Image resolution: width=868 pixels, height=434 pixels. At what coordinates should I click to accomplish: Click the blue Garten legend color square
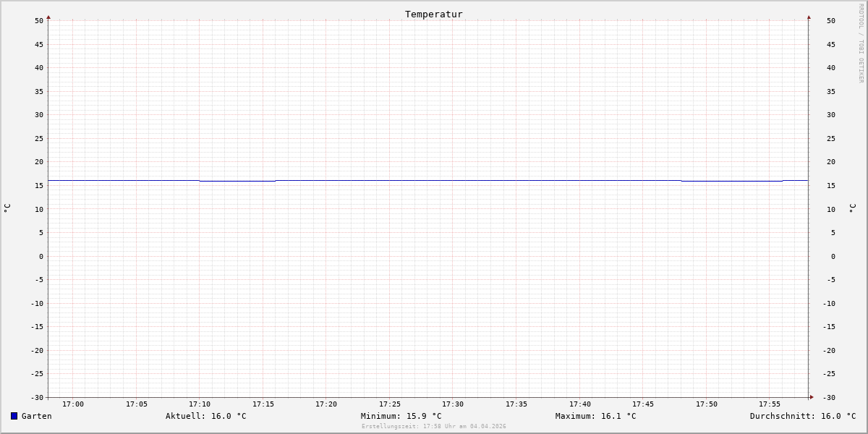[14, 416]
